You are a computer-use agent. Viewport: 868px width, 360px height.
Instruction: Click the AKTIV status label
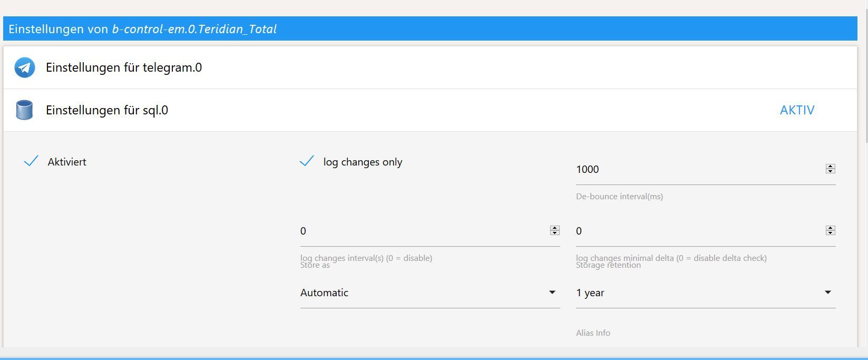[x=797, y=110]
